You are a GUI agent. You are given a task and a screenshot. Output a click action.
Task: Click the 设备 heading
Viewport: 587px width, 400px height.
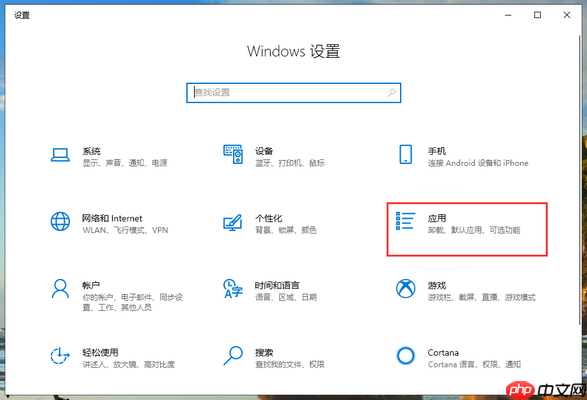[264, 151]
